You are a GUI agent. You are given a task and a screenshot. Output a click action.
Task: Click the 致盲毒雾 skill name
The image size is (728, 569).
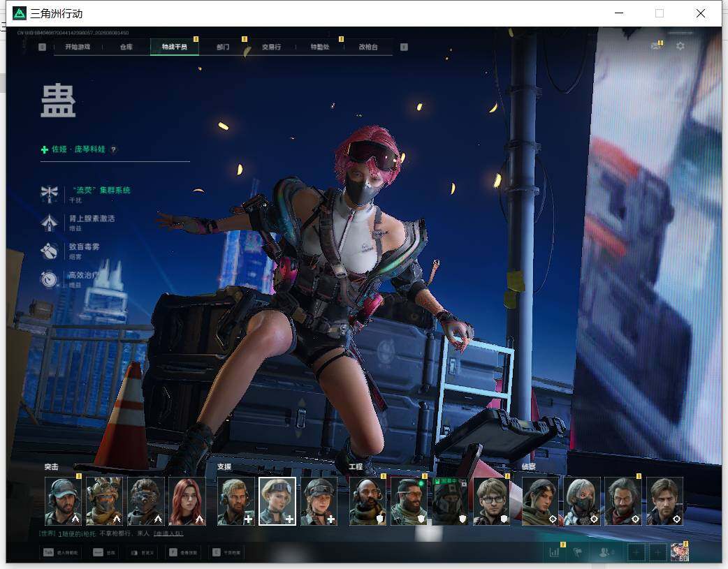pyautogui.click(x=84, y=246)
